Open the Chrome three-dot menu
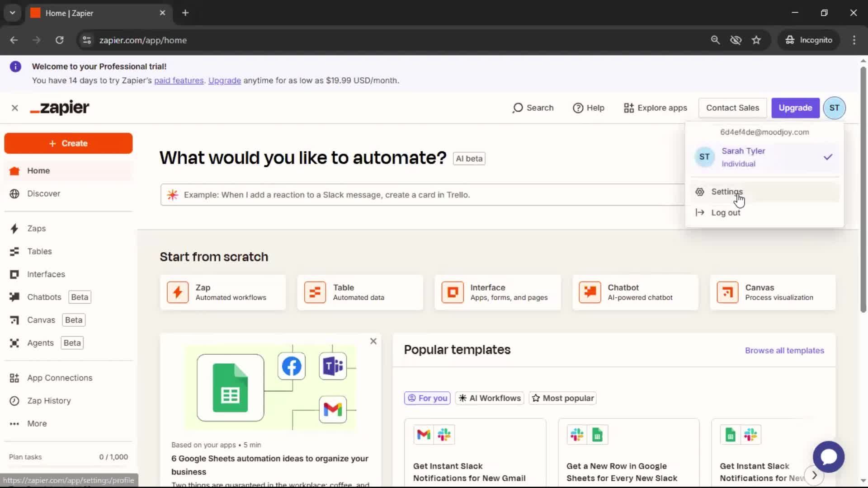 click(854, 40)
